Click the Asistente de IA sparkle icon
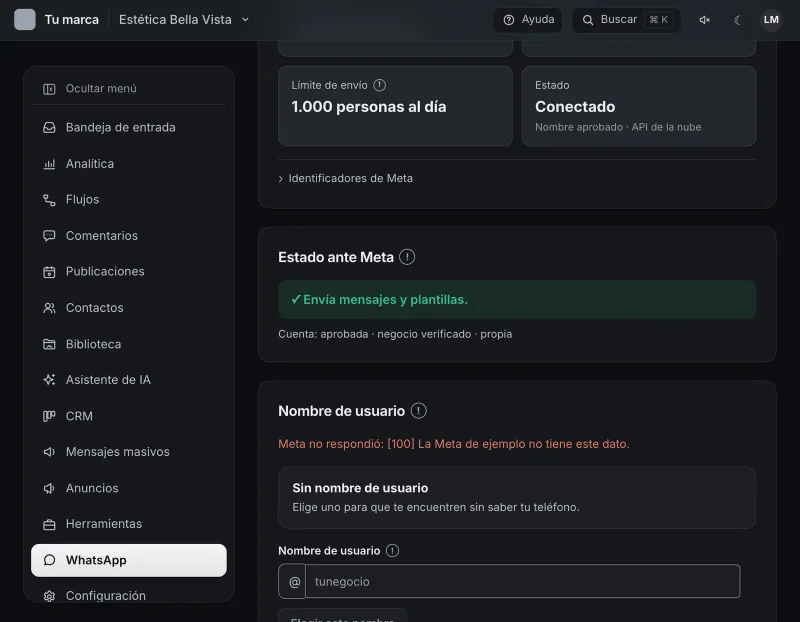Viewport: 800px width, 622px height. pyautogui.click(x=49, y=380)
